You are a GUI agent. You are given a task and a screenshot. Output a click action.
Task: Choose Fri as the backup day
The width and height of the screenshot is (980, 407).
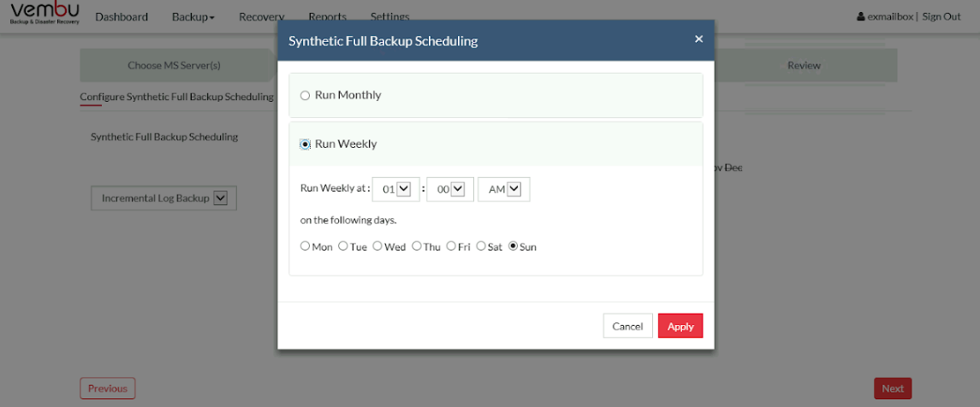click(451, 246)
